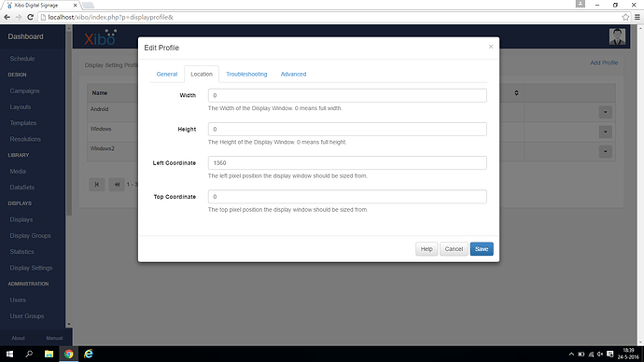Expand the Android row action dropdown

(x=605, y=112)
